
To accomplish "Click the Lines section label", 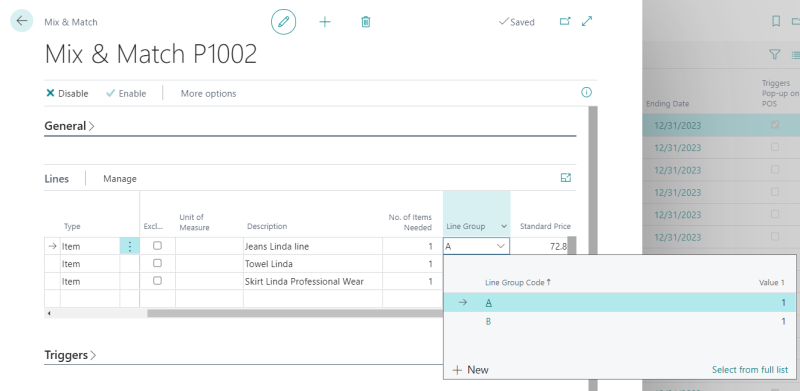I will point(57,179).
